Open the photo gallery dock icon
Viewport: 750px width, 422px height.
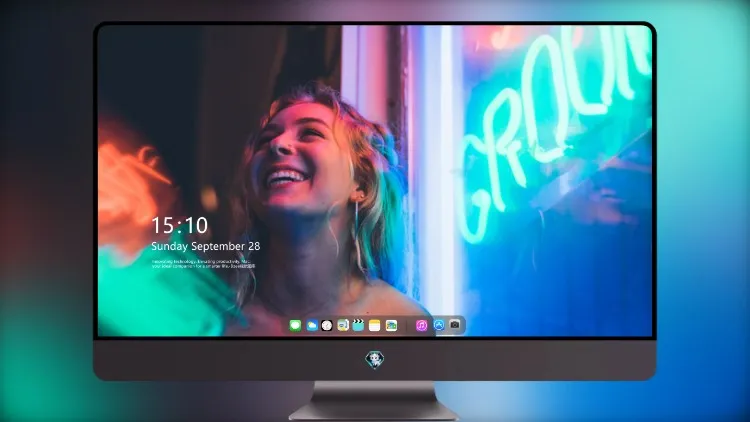click(391, 325)
